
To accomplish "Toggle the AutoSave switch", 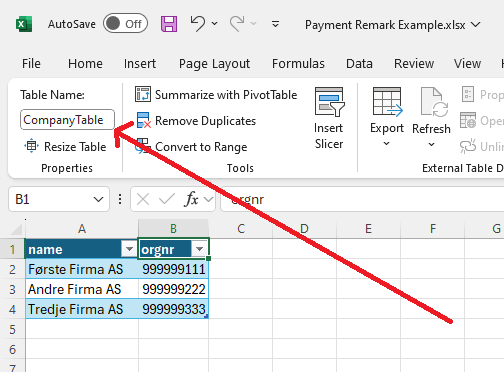I will tap(125, 24).
